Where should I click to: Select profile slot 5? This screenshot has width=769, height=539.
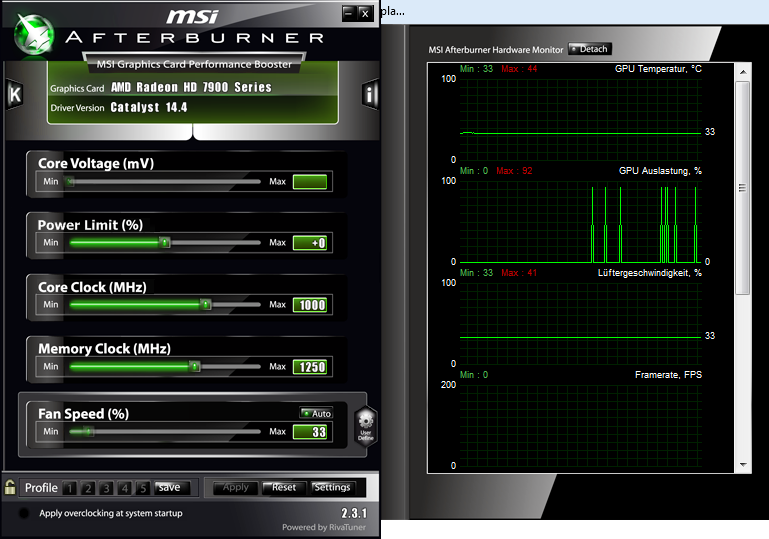pos(143,488)
